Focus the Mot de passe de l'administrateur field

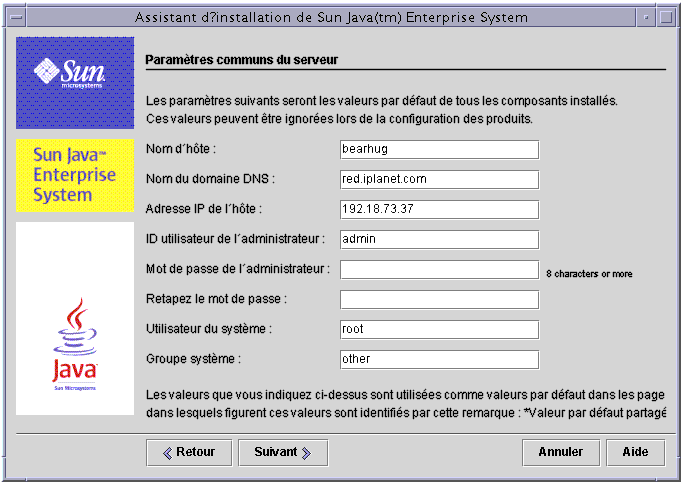point(439,269)
